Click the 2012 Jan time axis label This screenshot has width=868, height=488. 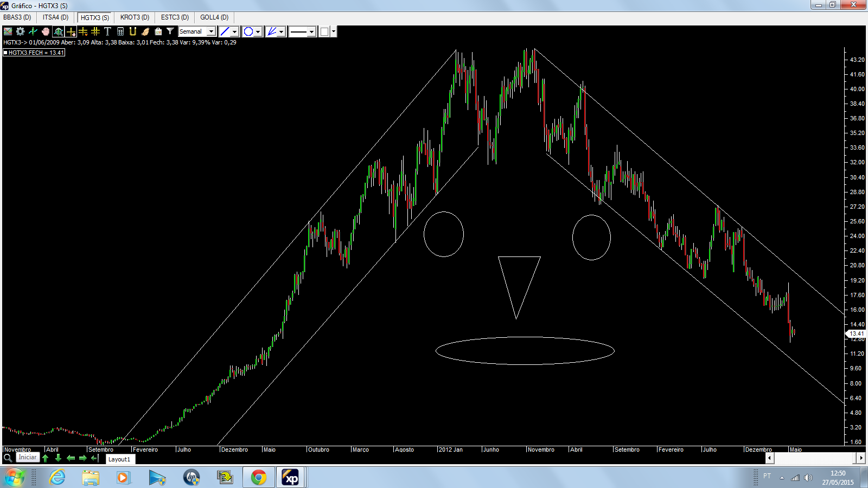coord(450,450)
